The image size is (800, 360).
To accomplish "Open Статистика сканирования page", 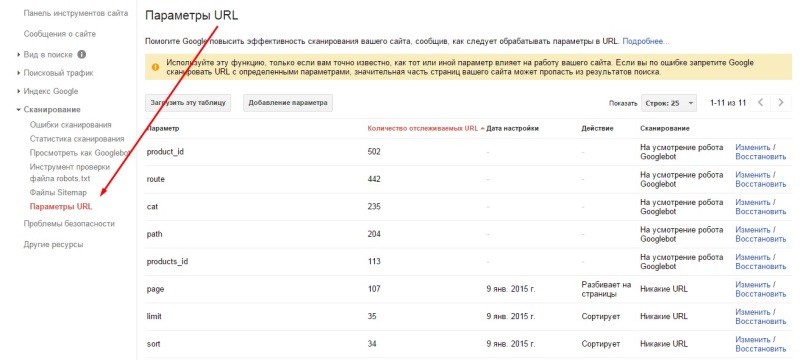I will point(77,139).
